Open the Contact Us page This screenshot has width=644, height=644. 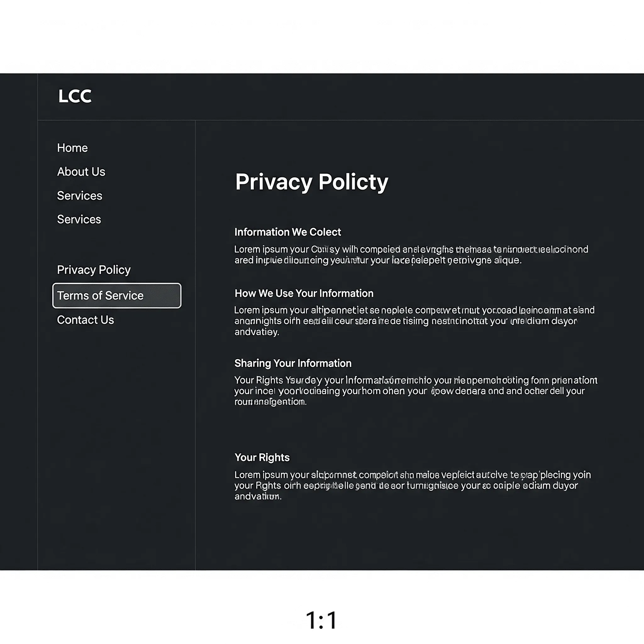[x=85, y=320]
